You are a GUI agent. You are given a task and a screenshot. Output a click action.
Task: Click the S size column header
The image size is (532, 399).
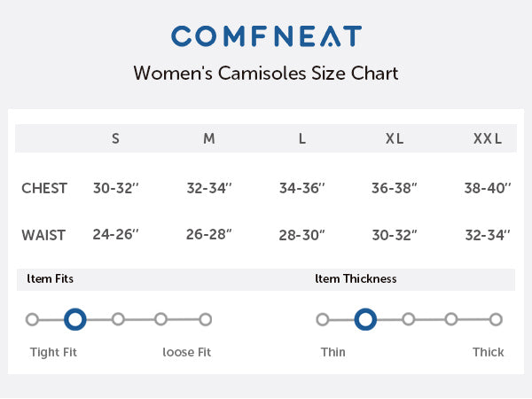point(115,138)
